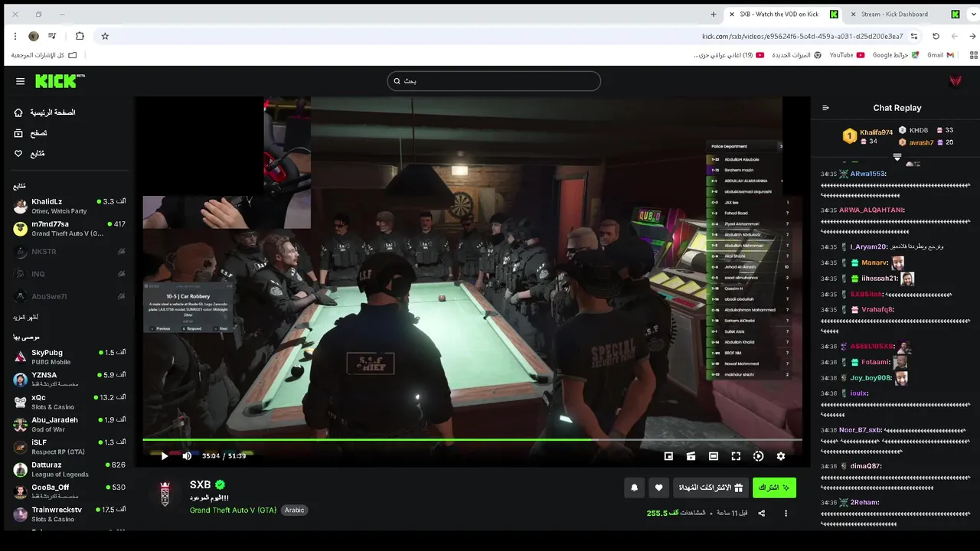Click username ARWA_ALQAHTANI in chat
The image size is (980, 551).
coord(871,210)
